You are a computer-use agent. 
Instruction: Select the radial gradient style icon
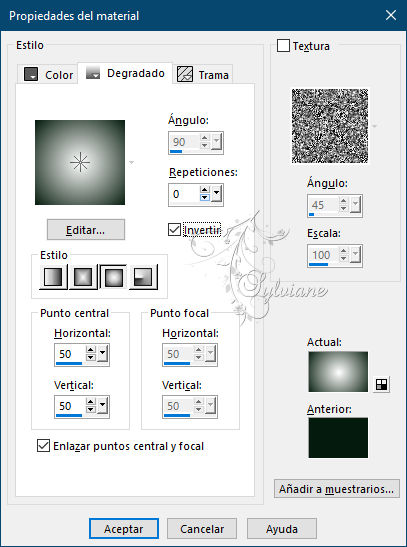click(x=143, y=277)
